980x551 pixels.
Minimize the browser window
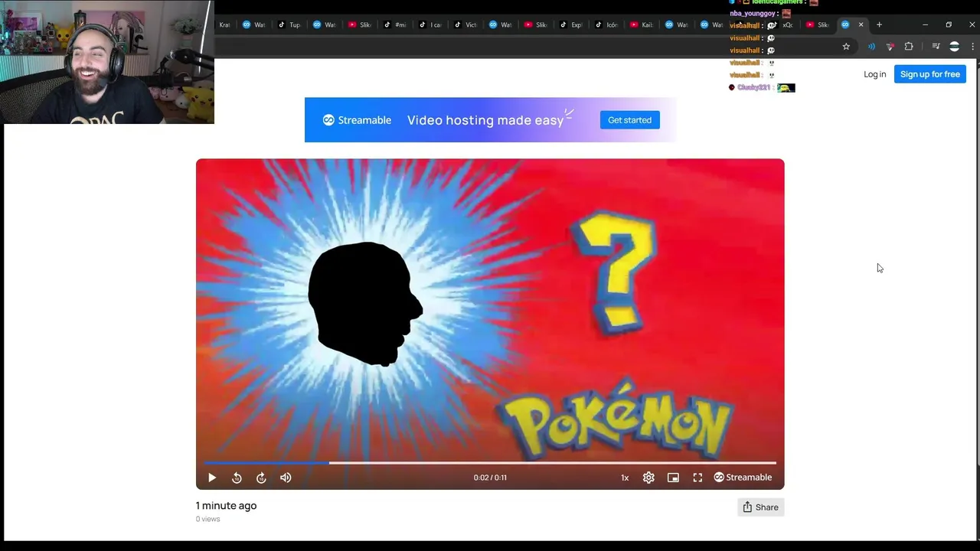point(925,24)
